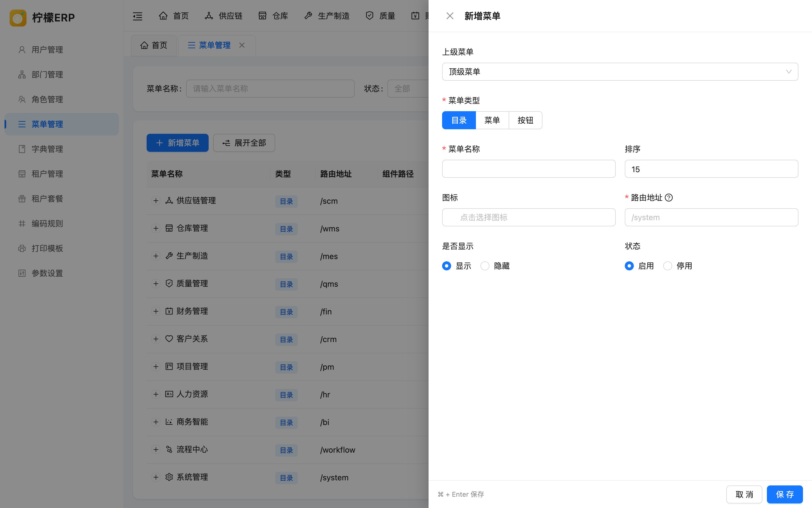The width and height of the screenshot is (812, 508).
Task: Click the 质量管理 shield icon in table
Action: [x=169, y=283]
